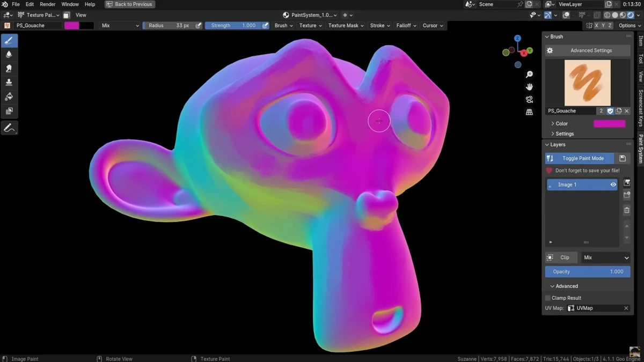Open the Cursor popover
The height and width of the screenshot is (362, 644).
[433, 26]
